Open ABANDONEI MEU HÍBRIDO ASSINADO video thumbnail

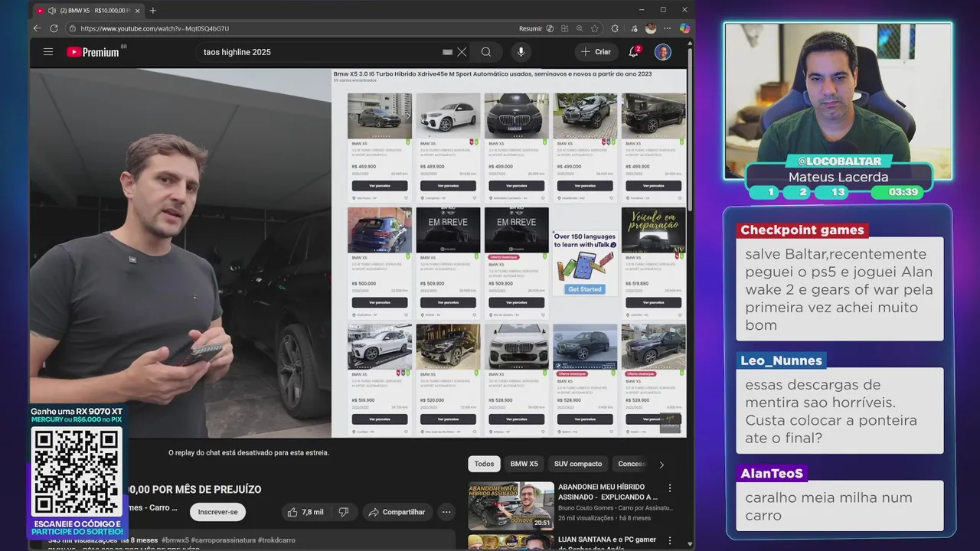[511, 505]
